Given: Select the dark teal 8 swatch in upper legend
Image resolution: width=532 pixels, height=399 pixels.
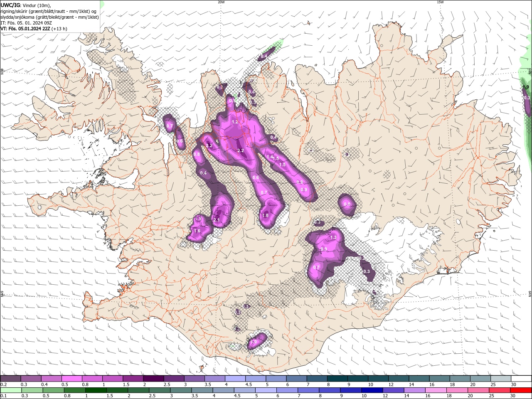Looking at the screenshot, I should click(x=337, y=379).
